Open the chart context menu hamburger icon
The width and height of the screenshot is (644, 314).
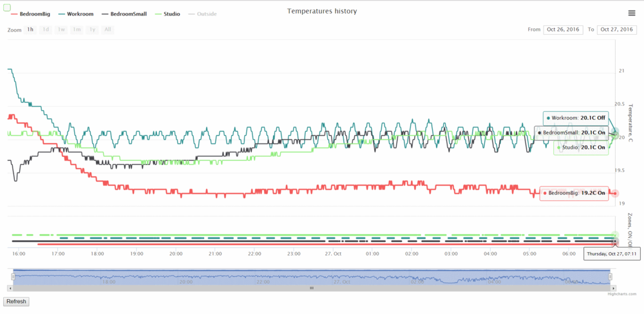632,13
